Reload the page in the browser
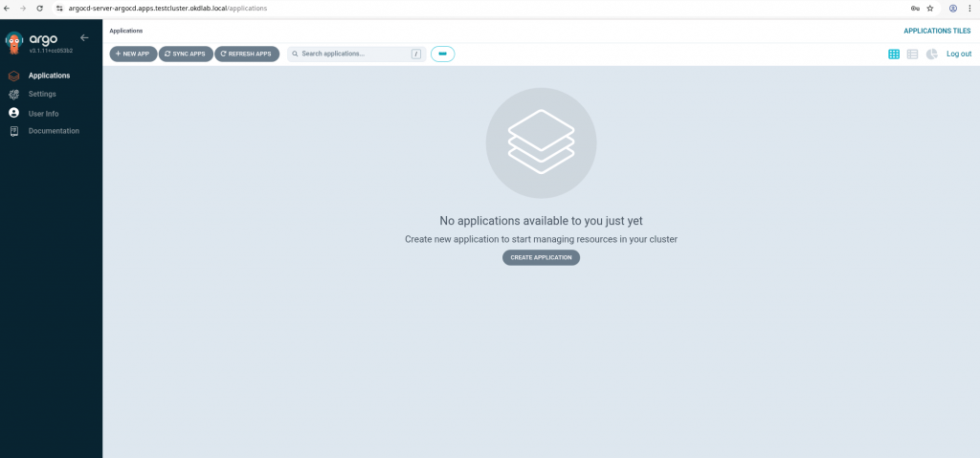This screenshot has height=458, width=980. (38, 8)
